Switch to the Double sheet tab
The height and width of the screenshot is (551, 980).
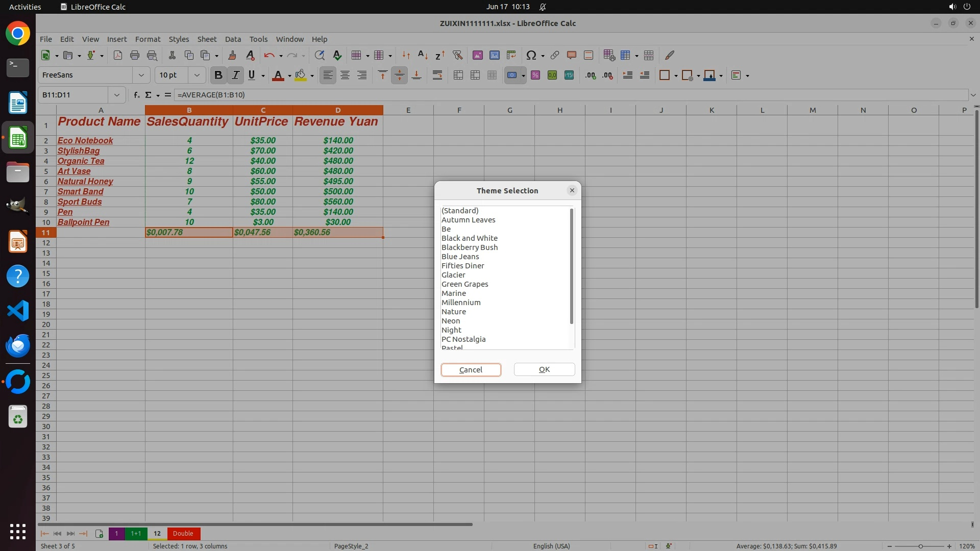[183, 533]
